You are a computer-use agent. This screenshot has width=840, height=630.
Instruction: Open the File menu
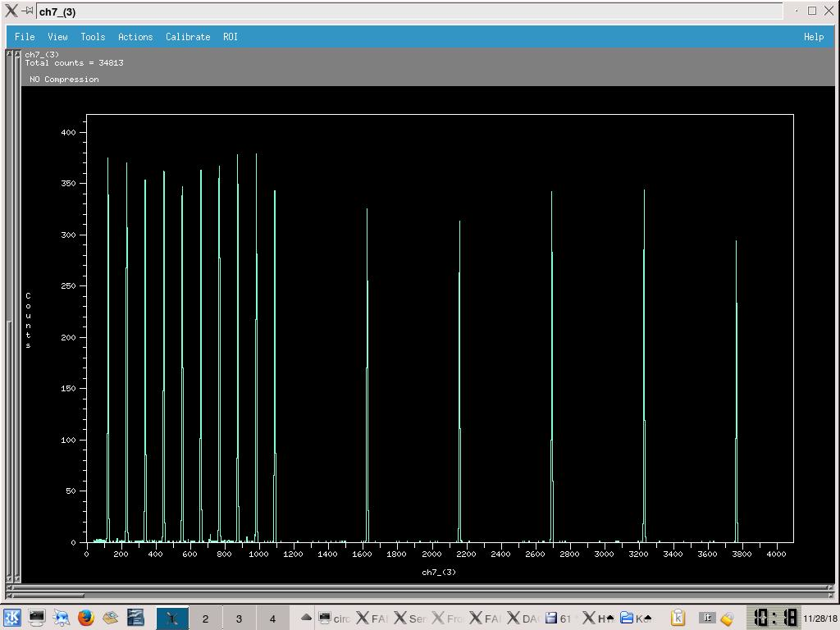pos(25,37)
